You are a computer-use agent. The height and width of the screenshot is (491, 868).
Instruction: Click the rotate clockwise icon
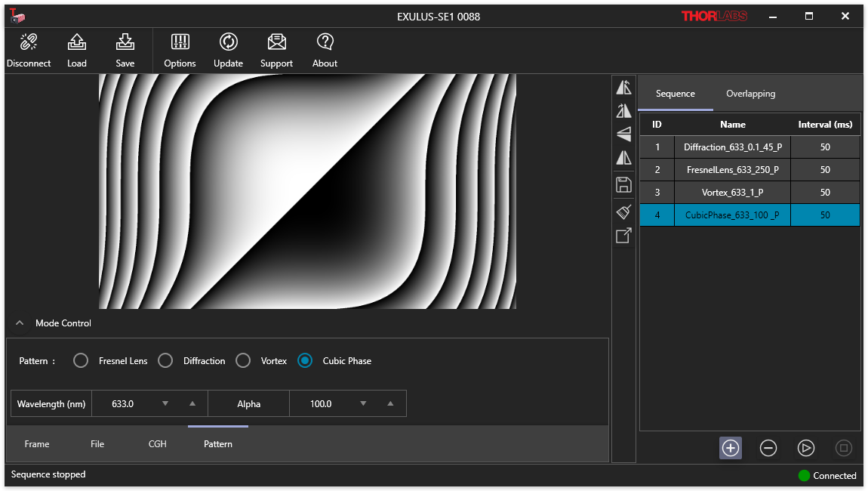point(623,111)
